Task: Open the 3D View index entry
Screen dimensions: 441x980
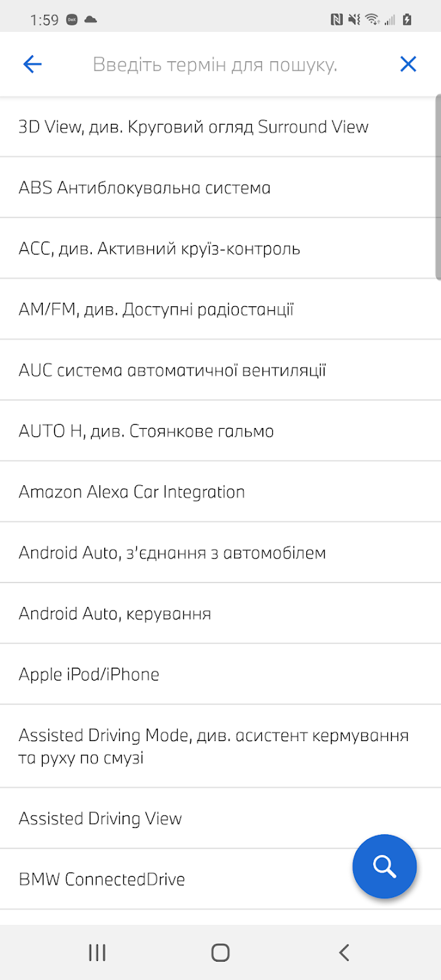Action: pos(193,127)
